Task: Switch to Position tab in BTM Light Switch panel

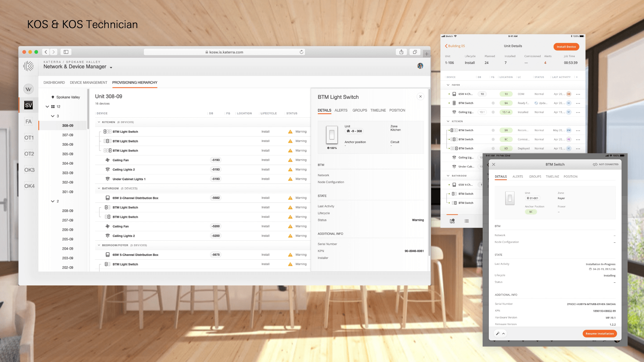Action: [397, 110]
